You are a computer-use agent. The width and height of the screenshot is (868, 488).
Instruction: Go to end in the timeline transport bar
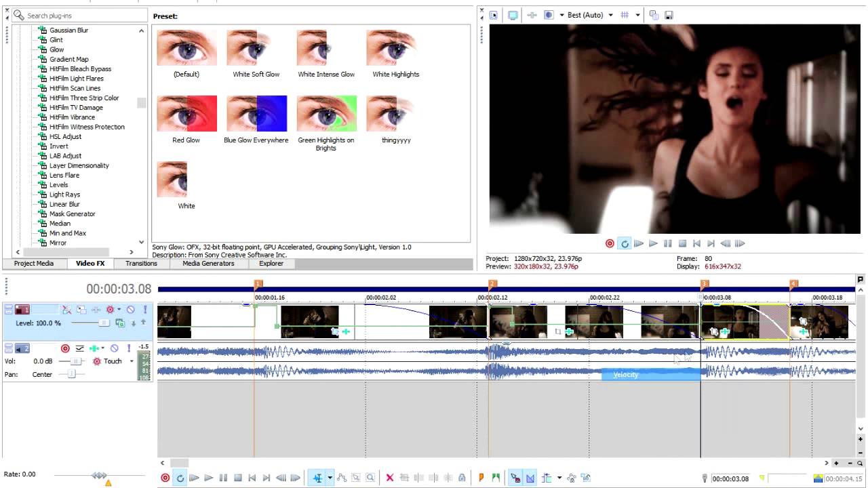[x=267, y=478]
